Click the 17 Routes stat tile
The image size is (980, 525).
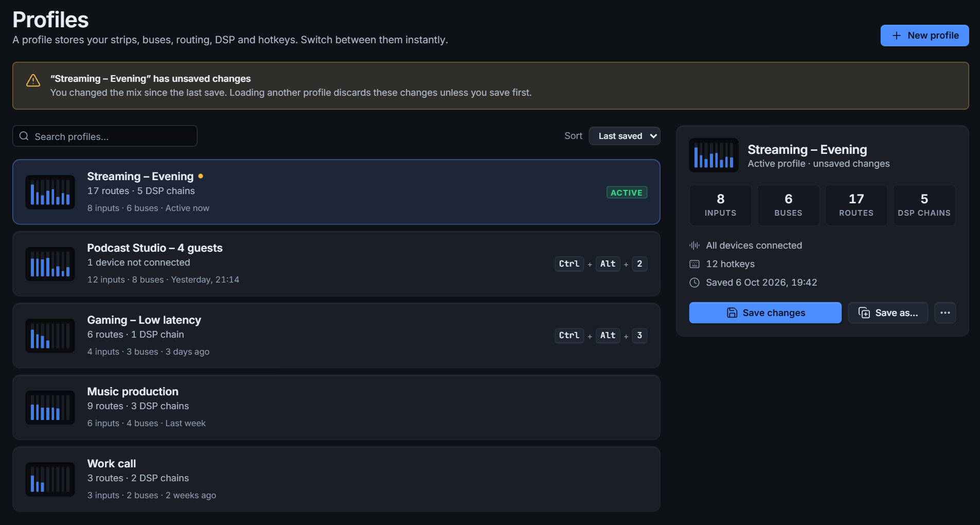point(856,205)
